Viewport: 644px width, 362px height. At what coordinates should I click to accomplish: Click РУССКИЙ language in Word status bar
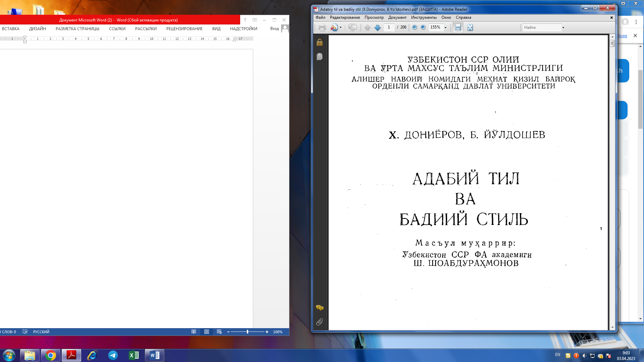(41, 331)
